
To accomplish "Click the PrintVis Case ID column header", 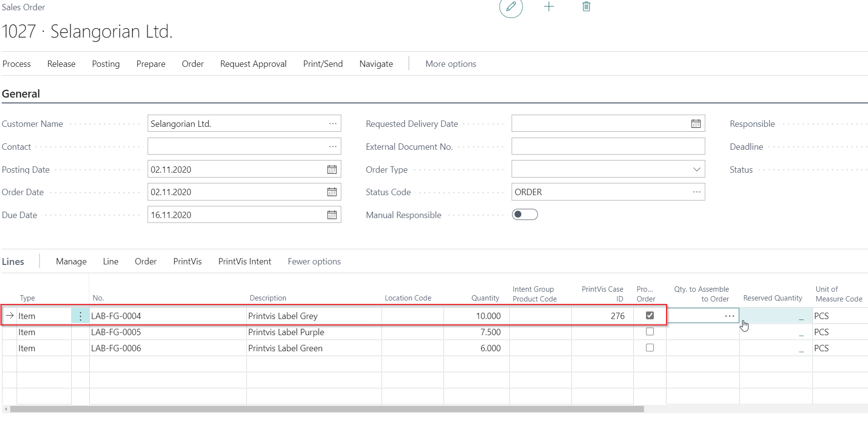I will click(603, 294).
